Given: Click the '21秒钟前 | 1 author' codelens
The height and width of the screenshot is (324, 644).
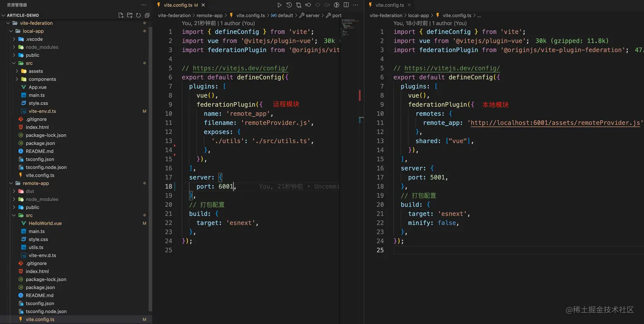Looking at the screenshot, I should point(218,23).
